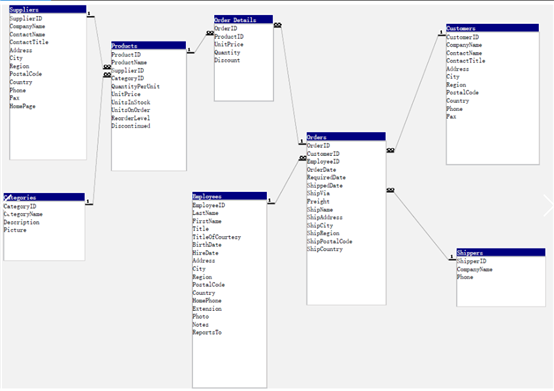Click Quantity field in Order Details table

pos(227,52)
